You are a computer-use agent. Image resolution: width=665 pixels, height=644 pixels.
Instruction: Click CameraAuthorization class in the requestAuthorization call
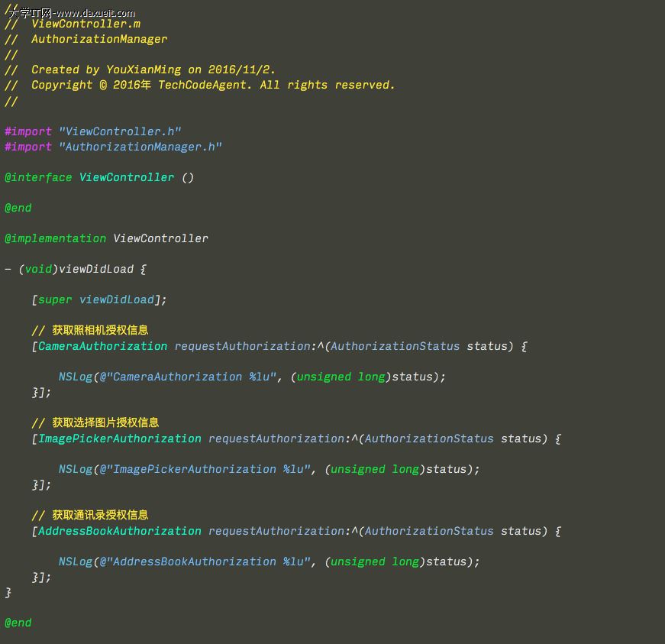(x=102, y=346)
